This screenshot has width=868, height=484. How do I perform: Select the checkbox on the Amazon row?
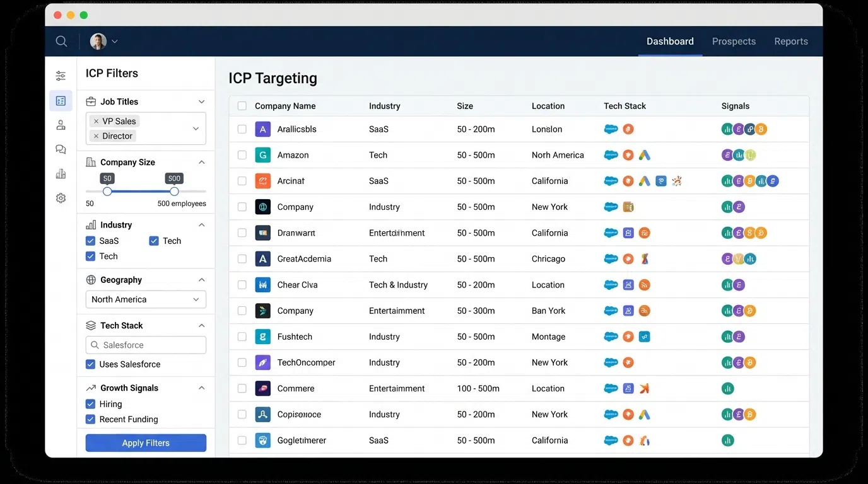pyautogui.click(x=242, y=154)
